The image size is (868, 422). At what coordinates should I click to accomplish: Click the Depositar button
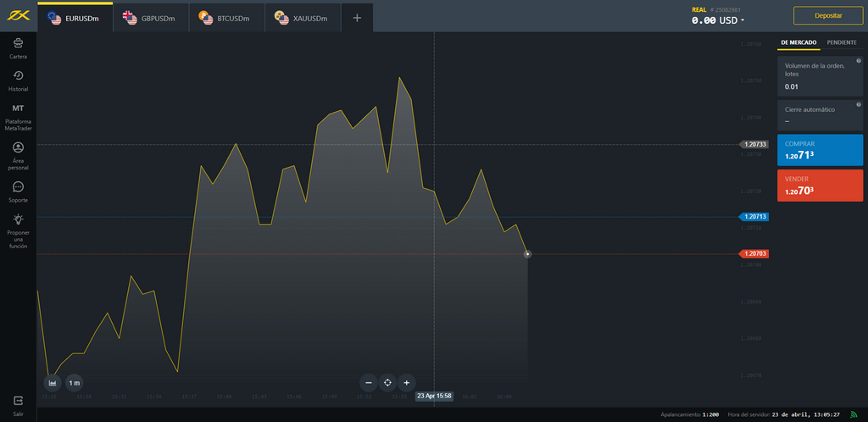[x=828, y=15]
